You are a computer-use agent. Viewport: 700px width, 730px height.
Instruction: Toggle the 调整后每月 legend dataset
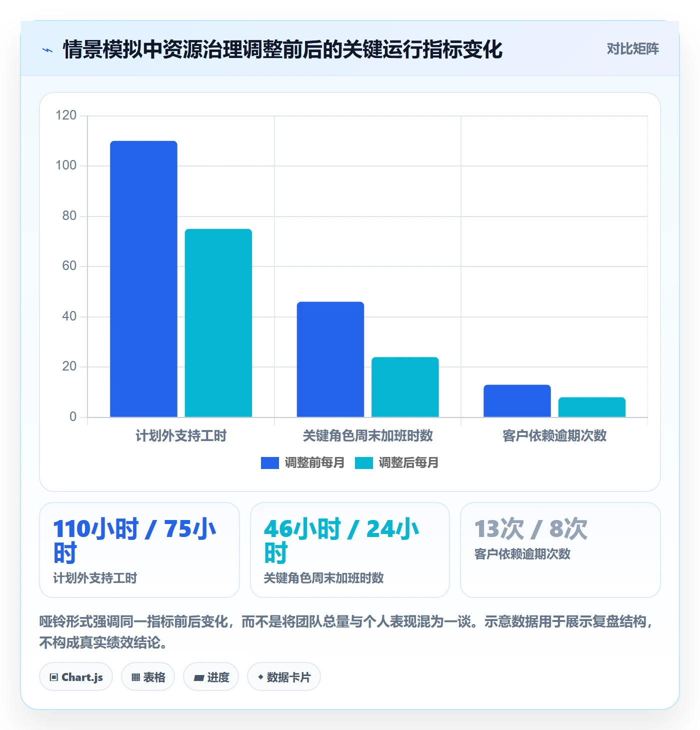[x=397, y=463]
